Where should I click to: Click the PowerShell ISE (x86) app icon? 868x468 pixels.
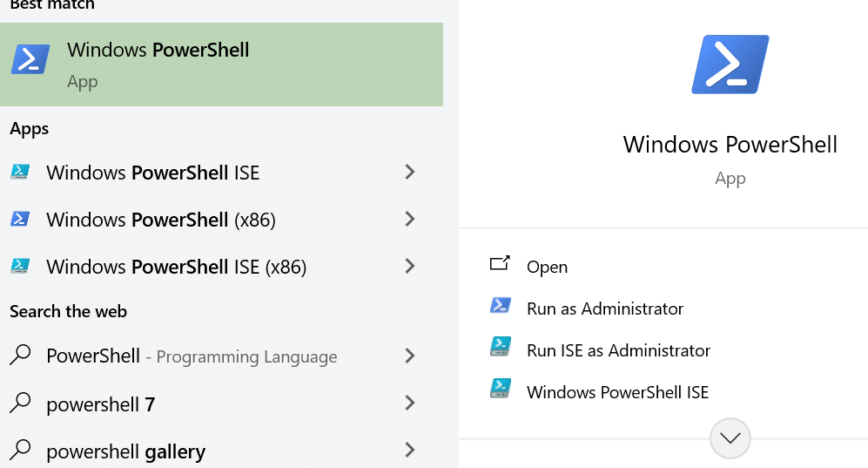click(20, 267)
